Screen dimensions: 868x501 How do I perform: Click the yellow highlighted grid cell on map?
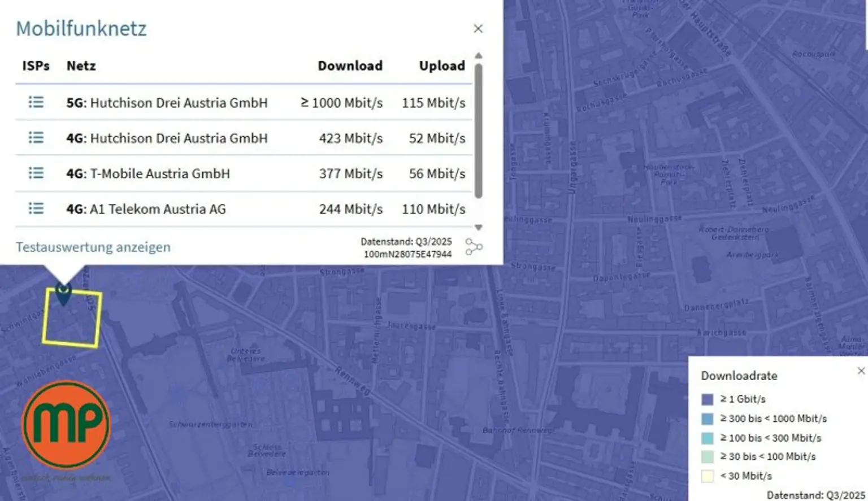click(x=72, y=317)
